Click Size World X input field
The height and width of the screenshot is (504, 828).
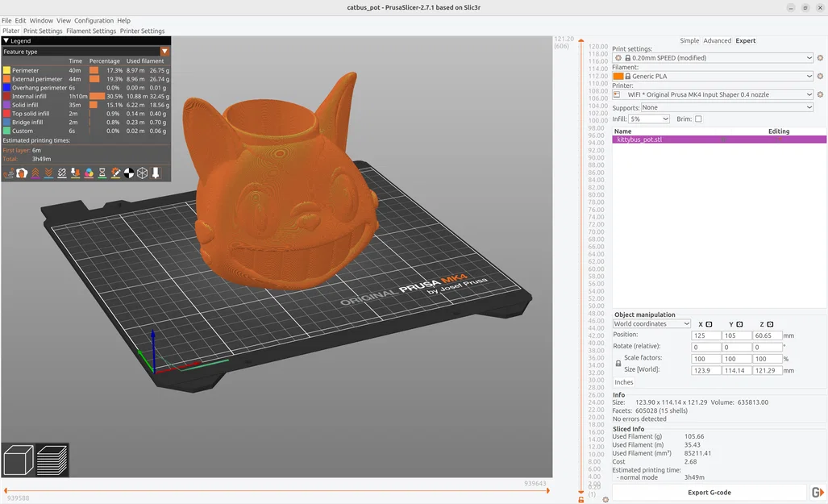706,370
